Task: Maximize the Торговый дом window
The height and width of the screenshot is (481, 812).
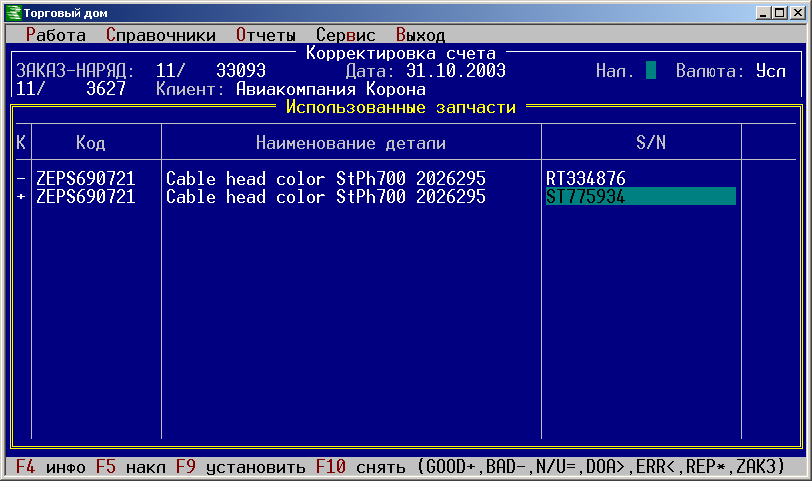Action: click(x=779, y=13)
